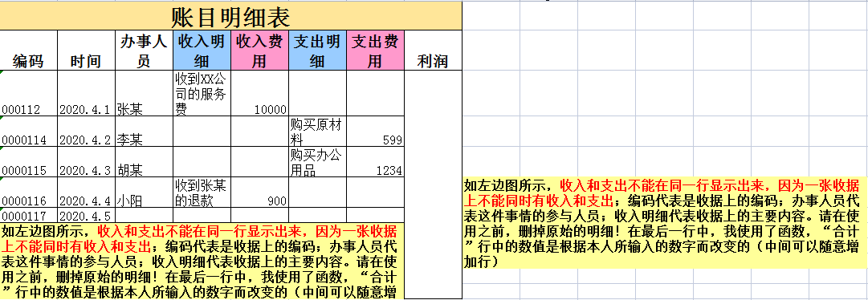Select date cell 2020.4.5
This screenshot has width=868, height=300.
pos(87,215)
